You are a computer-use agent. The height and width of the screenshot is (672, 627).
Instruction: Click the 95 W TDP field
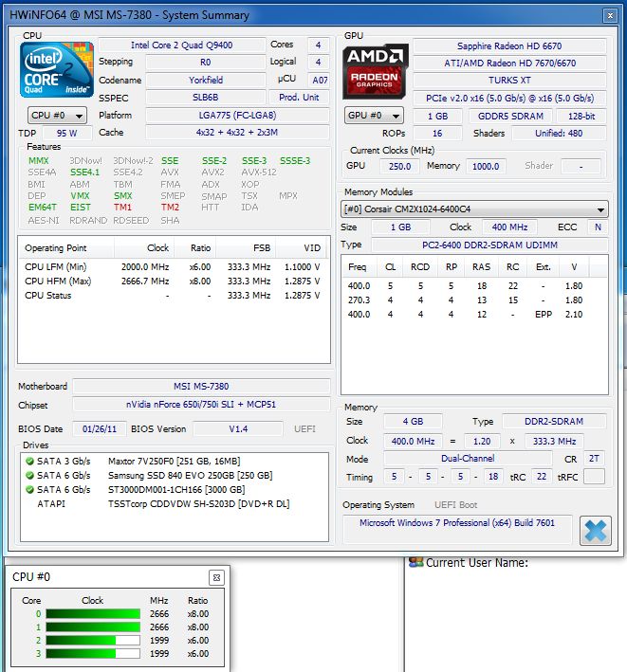[x=67, y=134]
